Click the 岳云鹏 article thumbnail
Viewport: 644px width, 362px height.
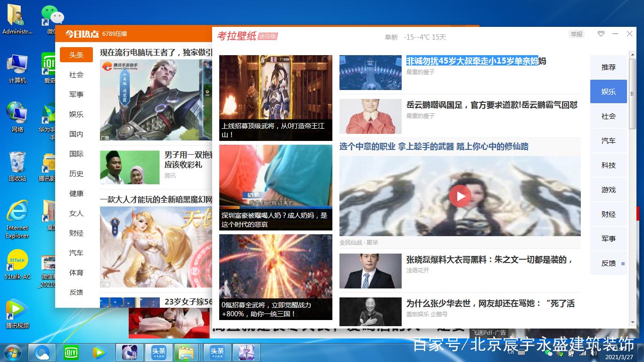coord(371,116)
